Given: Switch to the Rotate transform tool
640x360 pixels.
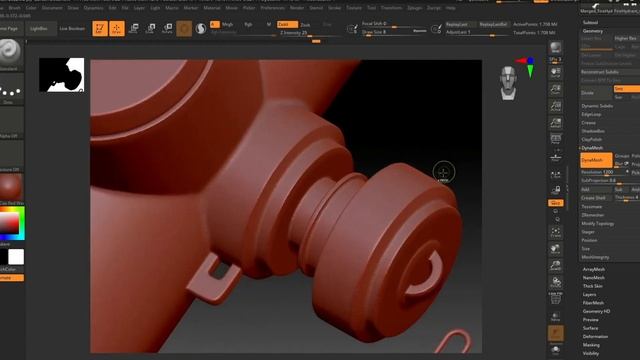Looking at the screenshot, I should pos(167,28).
